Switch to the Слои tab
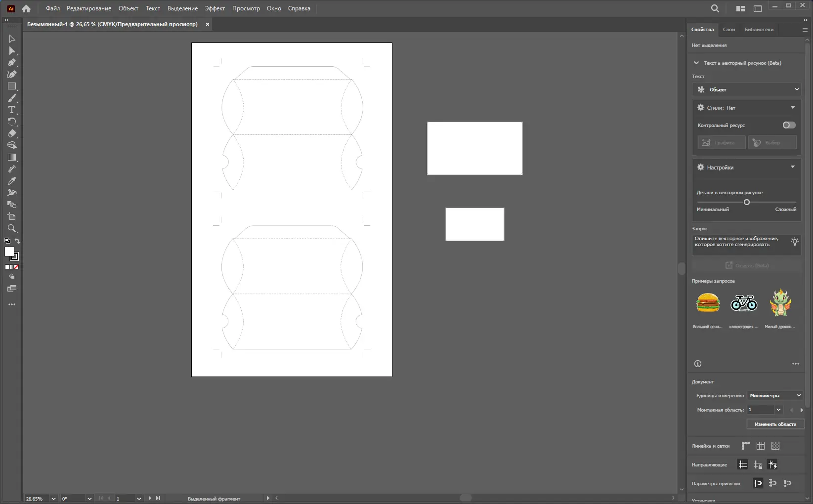 pos(729,30)
